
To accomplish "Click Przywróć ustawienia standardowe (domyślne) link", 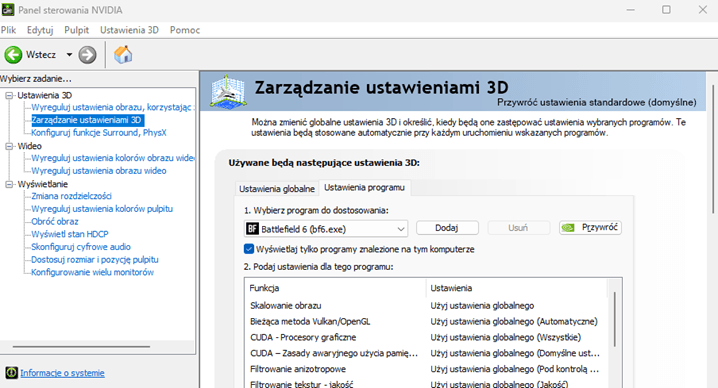I will click(597, 102).
